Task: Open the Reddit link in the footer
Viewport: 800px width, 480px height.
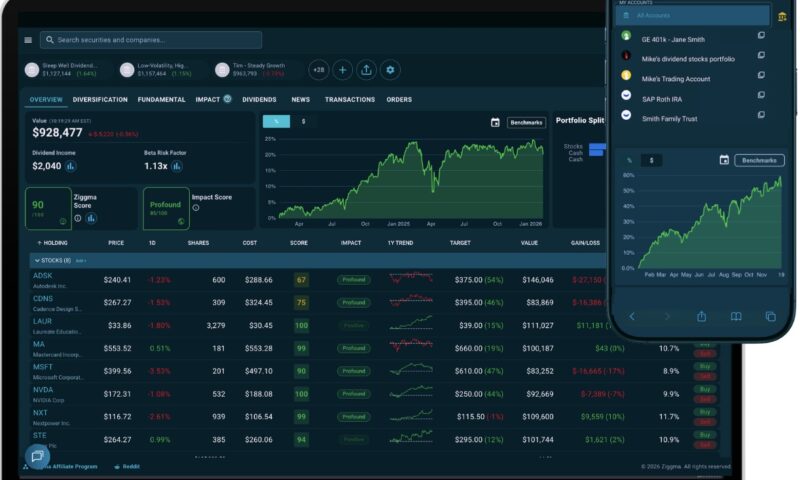Action: [x=127, y=466]
